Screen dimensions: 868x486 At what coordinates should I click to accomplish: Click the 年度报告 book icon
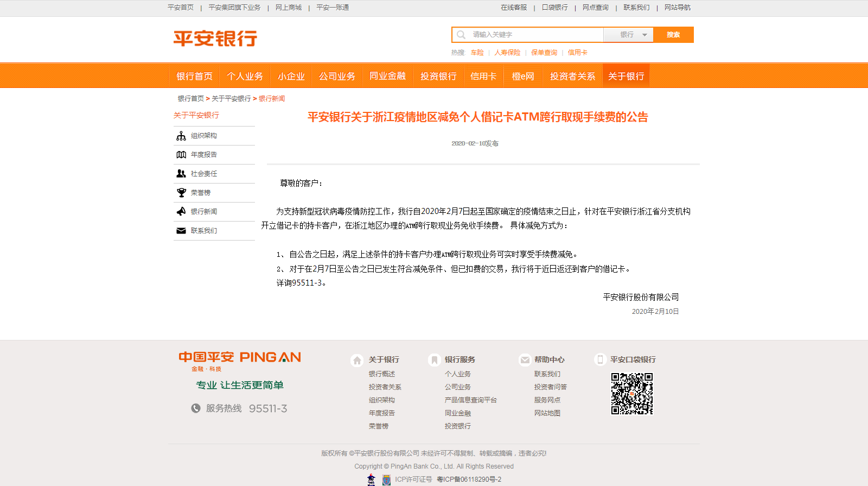coord(181,155)
